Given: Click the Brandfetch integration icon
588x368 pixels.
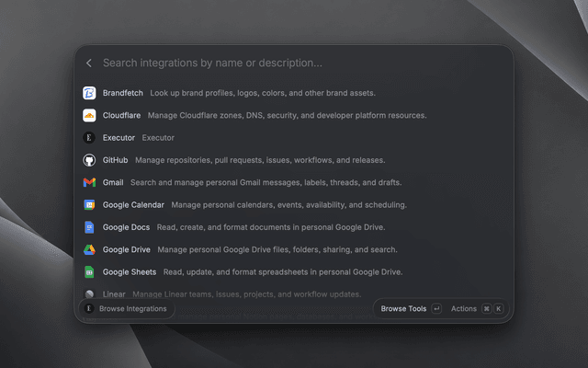Looking at the screenshot, I should pos(89,93).
